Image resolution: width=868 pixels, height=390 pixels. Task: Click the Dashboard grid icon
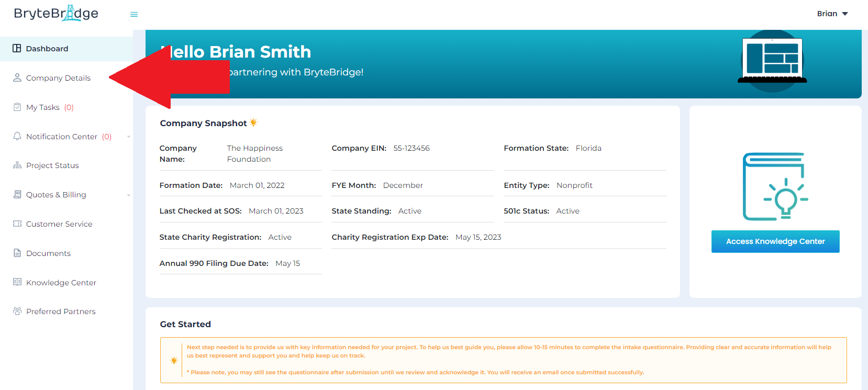point(17,48)
